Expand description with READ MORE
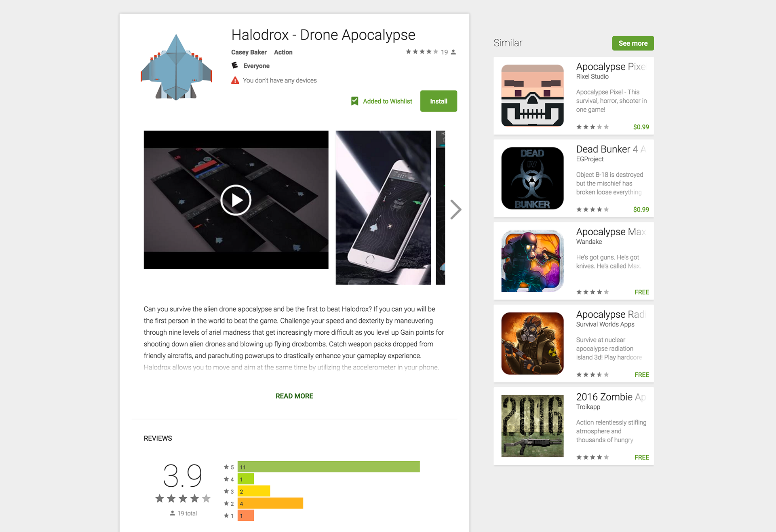This screenshot has height=532, width=776. (294, 396)
